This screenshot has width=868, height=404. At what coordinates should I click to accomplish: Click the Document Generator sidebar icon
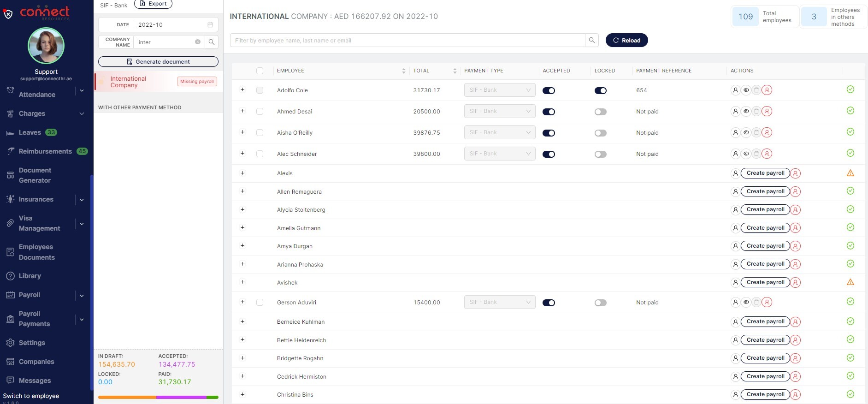pos(10,175)
